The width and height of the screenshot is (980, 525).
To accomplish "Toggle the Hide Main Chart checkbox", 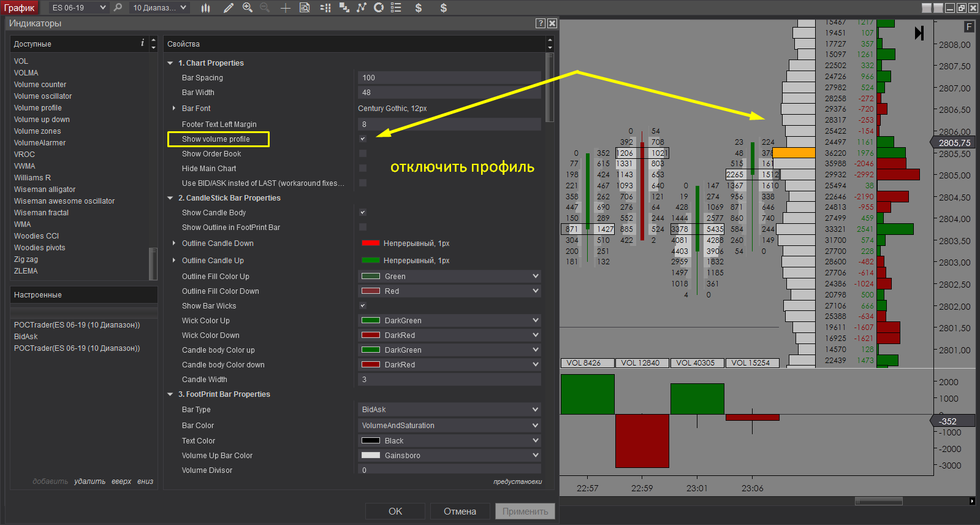I will pos(363,169).
